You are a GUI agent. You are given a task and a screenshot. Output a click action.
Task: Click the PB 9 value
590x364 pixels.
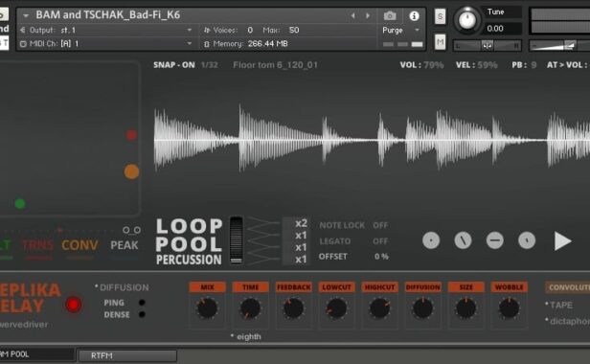[x=533, y=65]
